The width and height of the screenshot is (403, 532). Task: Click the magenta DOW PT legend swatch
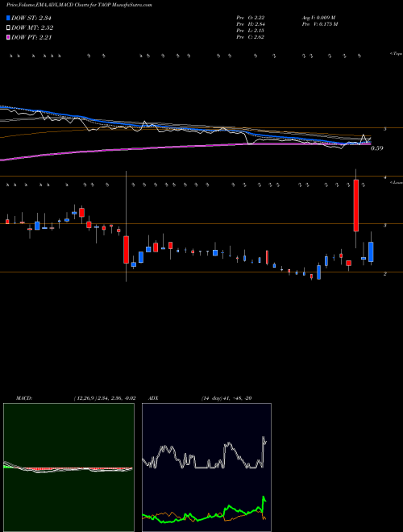[x=9, y=37]
